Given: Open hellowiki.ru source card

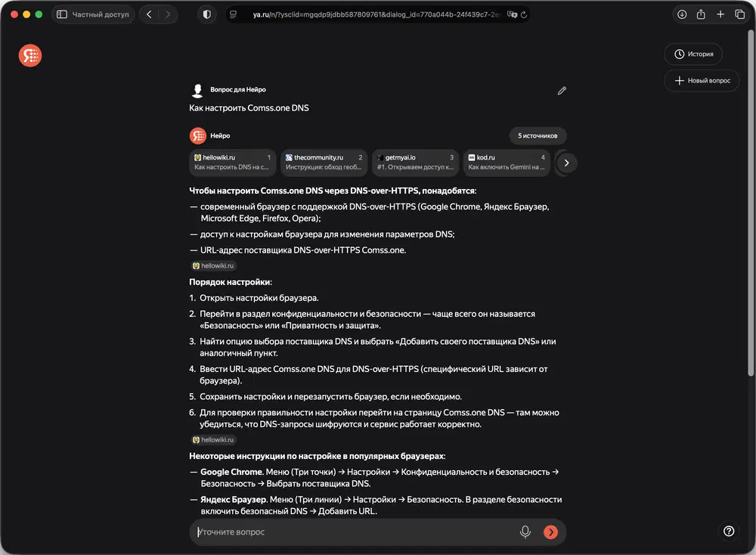Looking at the screenshot, I should coord(233,163).
